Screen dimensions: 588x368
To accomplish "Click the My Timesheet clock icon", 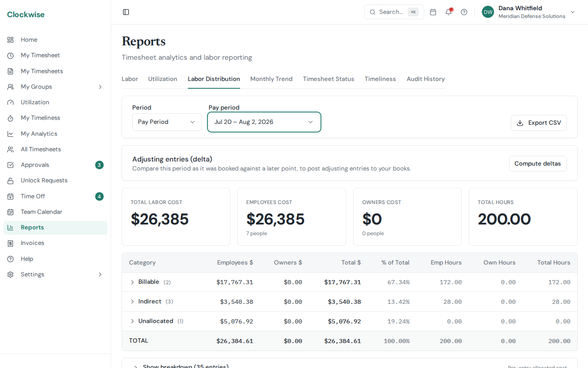I will (x=11, y=56).
